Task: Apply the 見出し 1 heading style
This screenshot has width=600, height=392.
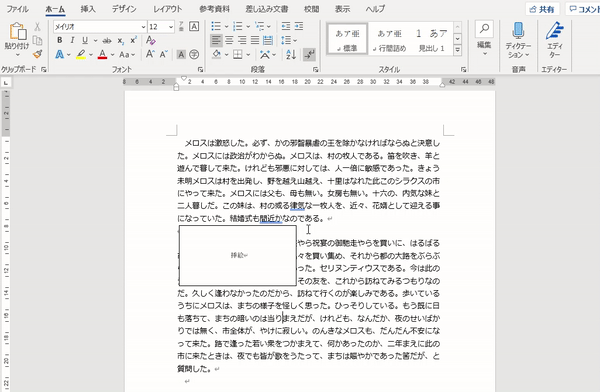Action: tap(431, 38)
